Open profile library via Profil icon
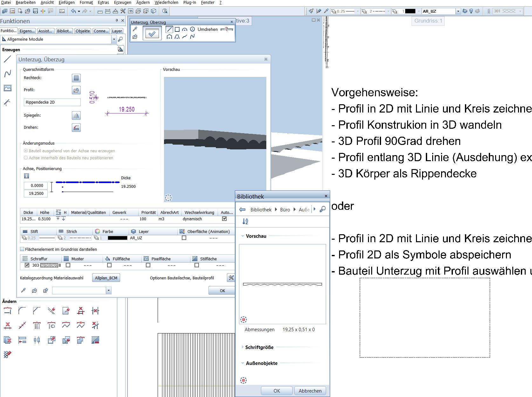The width and height of the screenshot is (532, 397). pos(76,90)
